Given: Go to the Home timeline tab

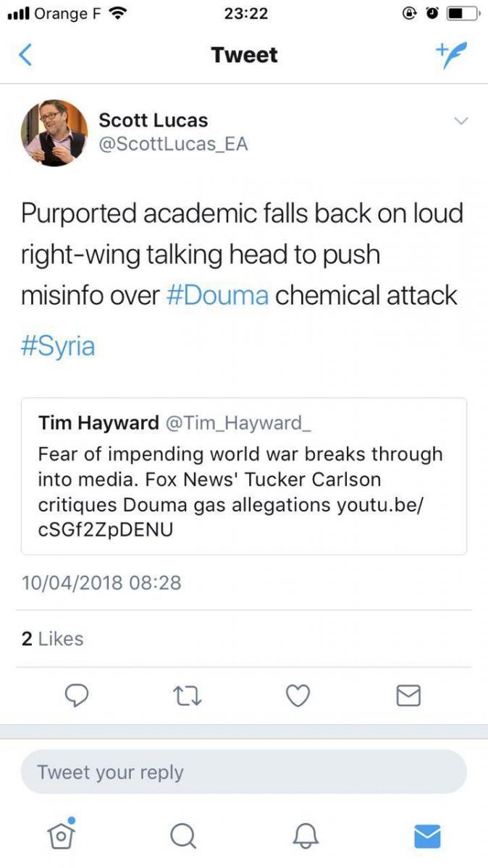Looking at the screenshot, I should pos(62,835).
